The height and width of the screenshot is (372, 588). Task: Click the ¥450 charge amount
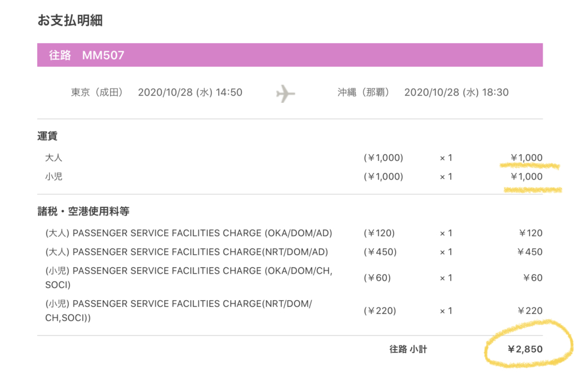pyautogui.click(x=529, y=252)
